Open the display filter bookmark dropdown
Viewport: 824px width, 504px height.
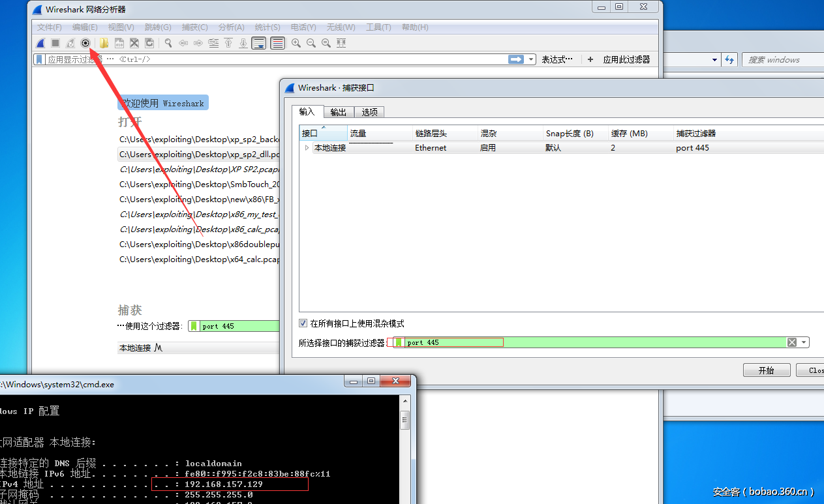point(38,59)
